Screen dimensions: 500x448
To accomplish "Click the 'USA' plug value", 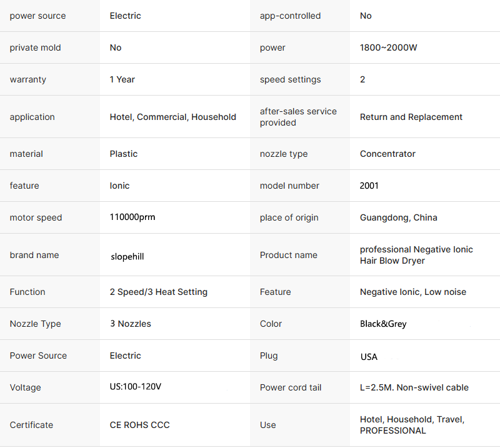I will [369, 357].
